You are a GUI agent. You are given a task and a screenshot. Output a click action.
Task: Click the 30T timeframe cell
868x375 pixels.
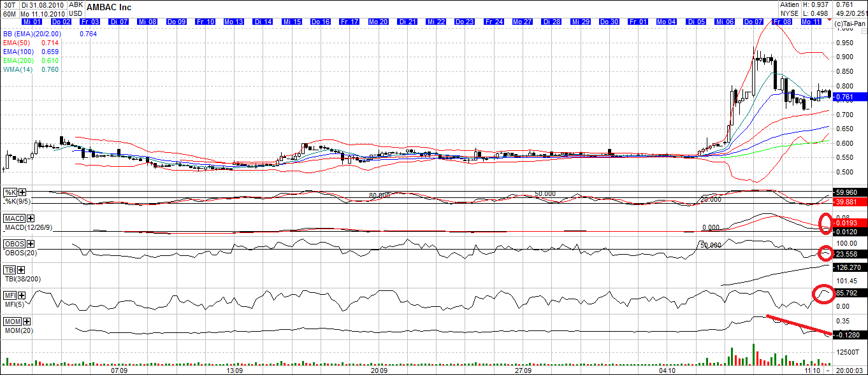point(10,5)
